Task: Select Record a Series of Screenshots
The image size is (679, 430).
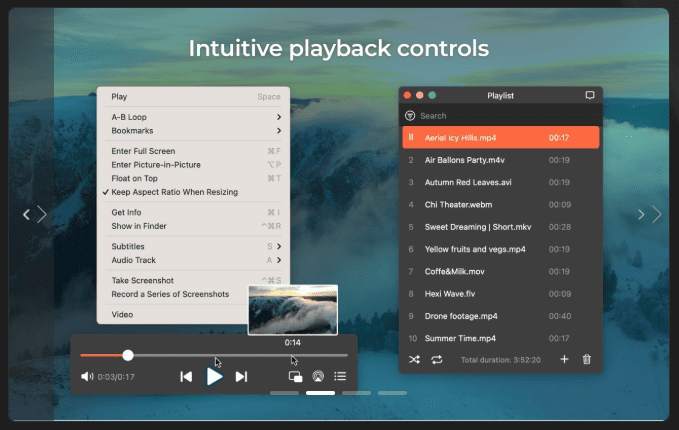Action: pyautogui.click(x=173, y=294)
